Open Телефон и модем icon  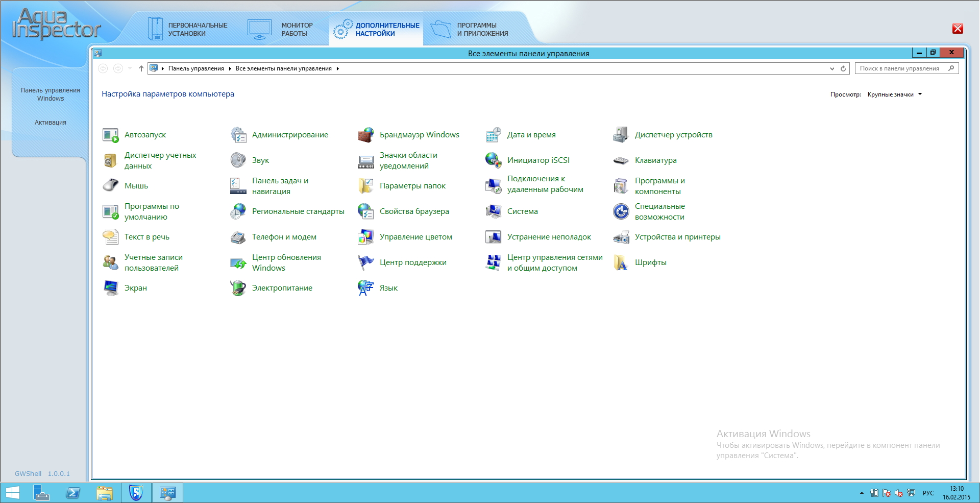(x=238, y=237)
